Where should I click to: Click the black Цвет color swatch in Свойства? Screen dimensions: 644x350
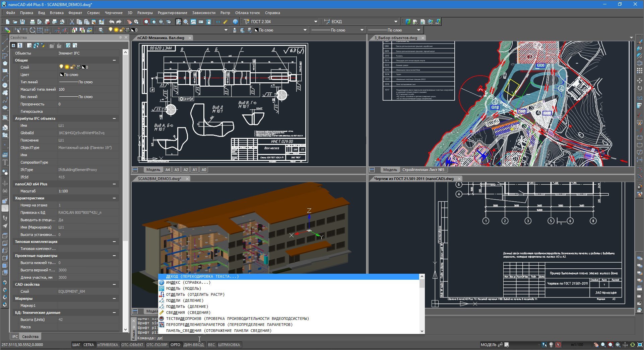pos(62,74)
